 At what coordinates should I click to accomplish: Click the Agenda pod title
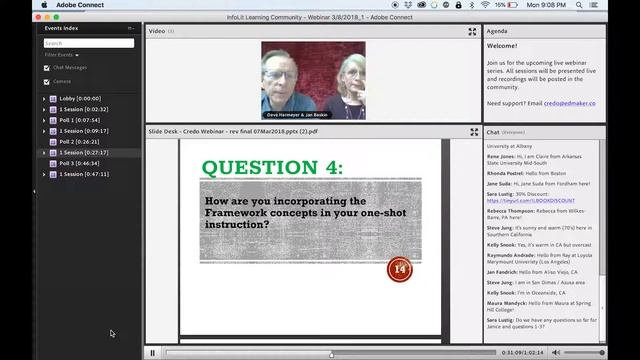497,31
